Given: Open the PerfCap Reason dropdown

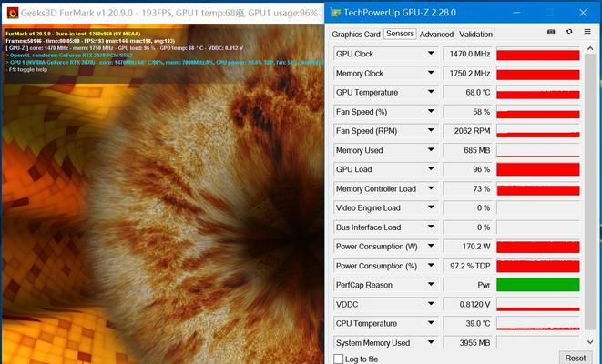Looking at the screenshot, I should (x=431, y=285).
